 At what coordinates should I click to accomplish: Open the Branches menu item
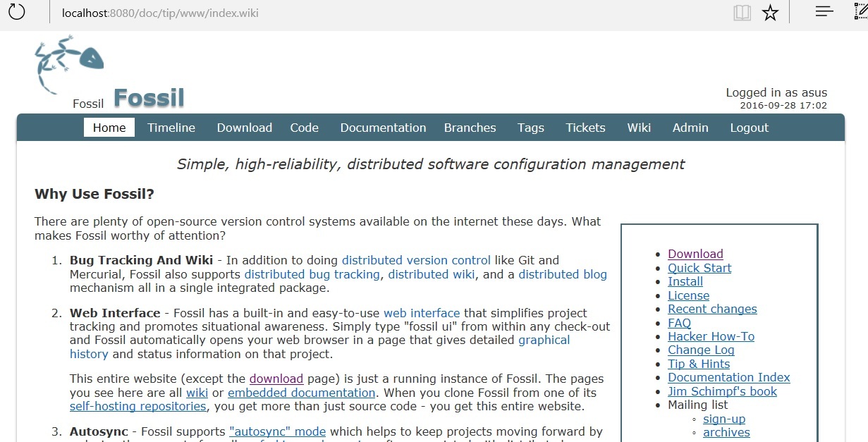pos(470,128)
